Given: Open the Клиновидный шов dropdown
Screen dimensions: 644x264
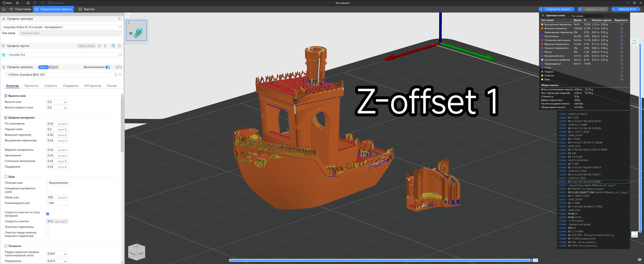Looking at the screenshot, I should [57, 203].
